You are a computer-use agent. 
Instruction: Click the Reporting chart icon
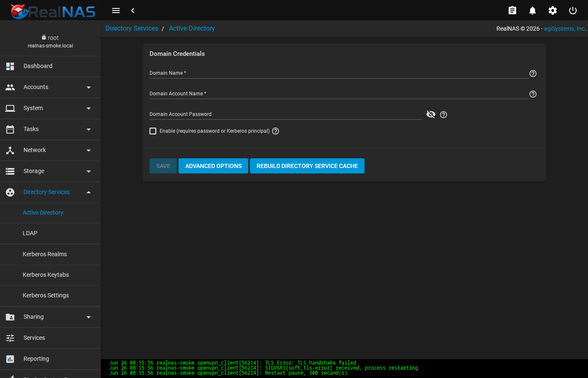pyautogui.click(x=10, y=359)
